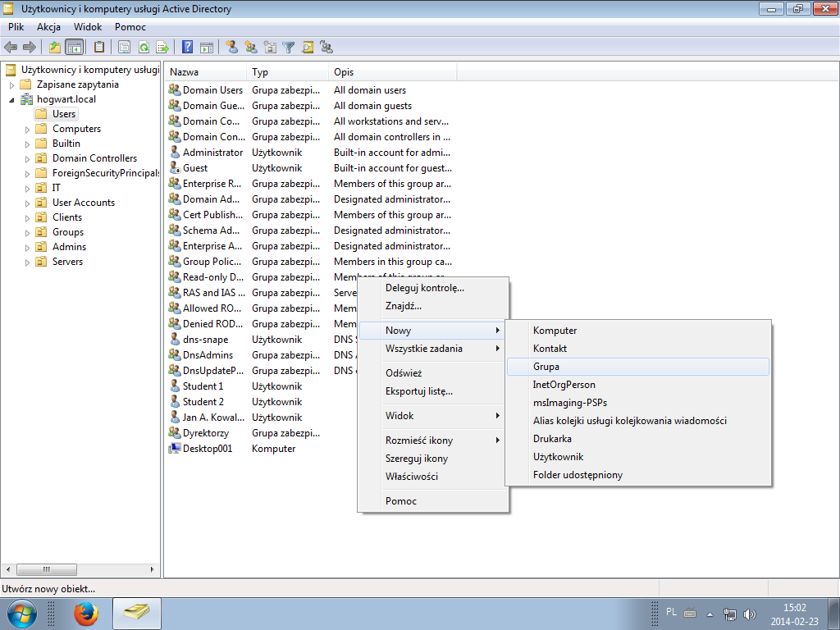Sort by the Opis column header
Screen dimensions: 840x630
click(393, 72)
